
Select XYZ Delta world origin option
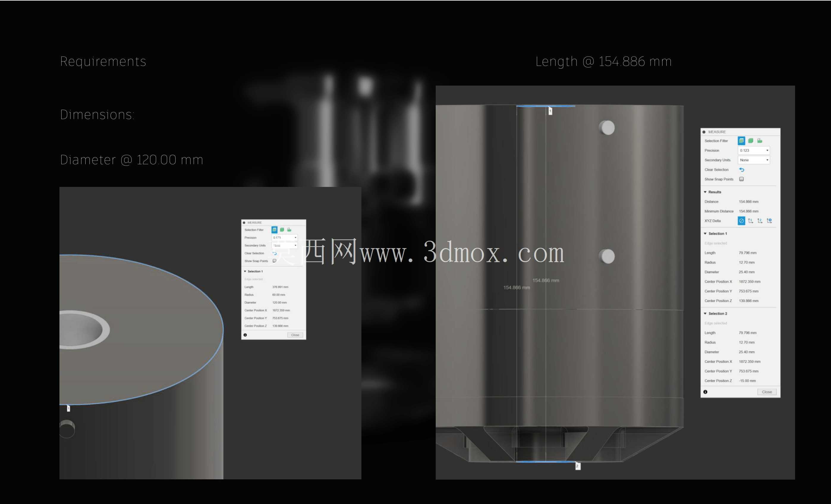(769, 221)
